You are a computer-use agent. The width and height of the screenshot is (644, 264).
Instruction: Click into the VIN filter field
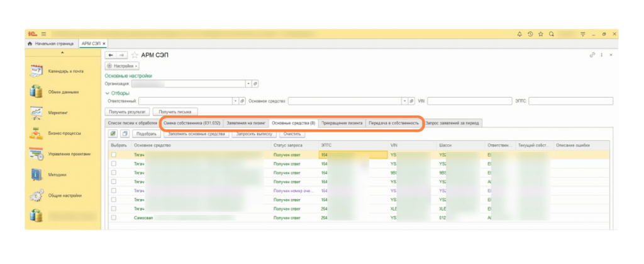[467, 101]
